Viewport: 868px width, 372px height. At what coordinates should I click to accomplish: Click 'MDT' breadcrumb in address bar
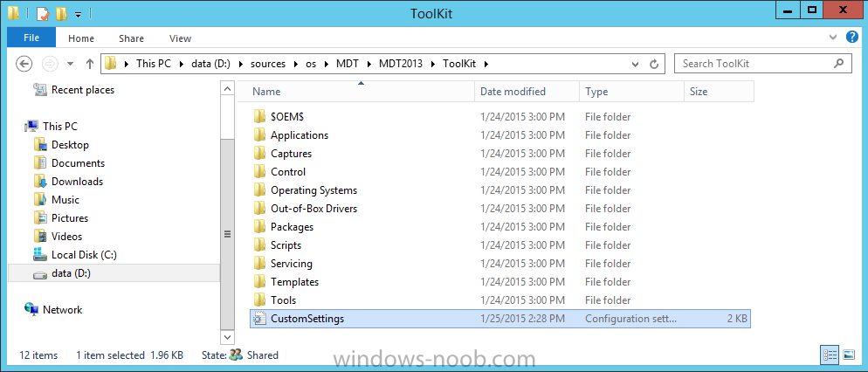347,64
